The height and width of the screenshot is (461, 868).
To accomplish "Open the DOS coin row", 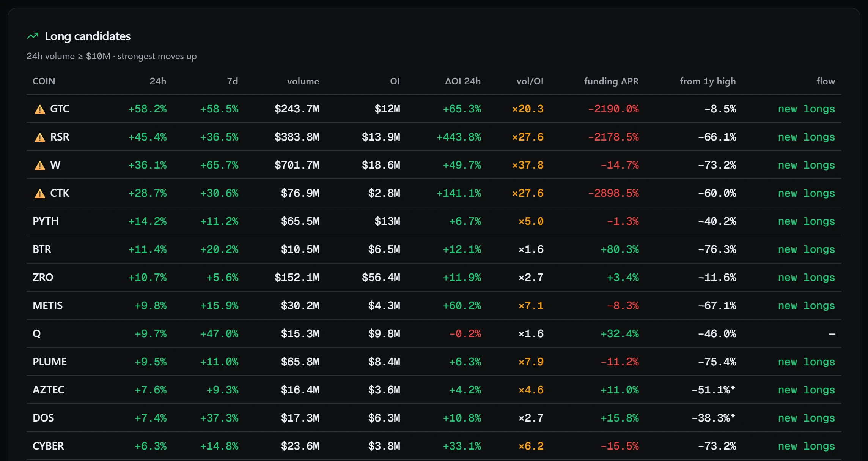I will tap(434, 418).
